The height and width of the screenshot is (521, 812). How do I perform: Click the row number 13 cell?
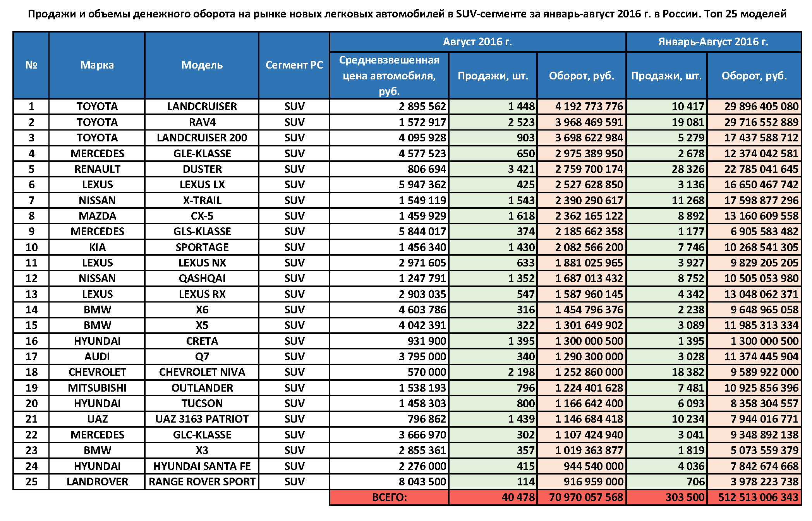(x=31, y=294)
